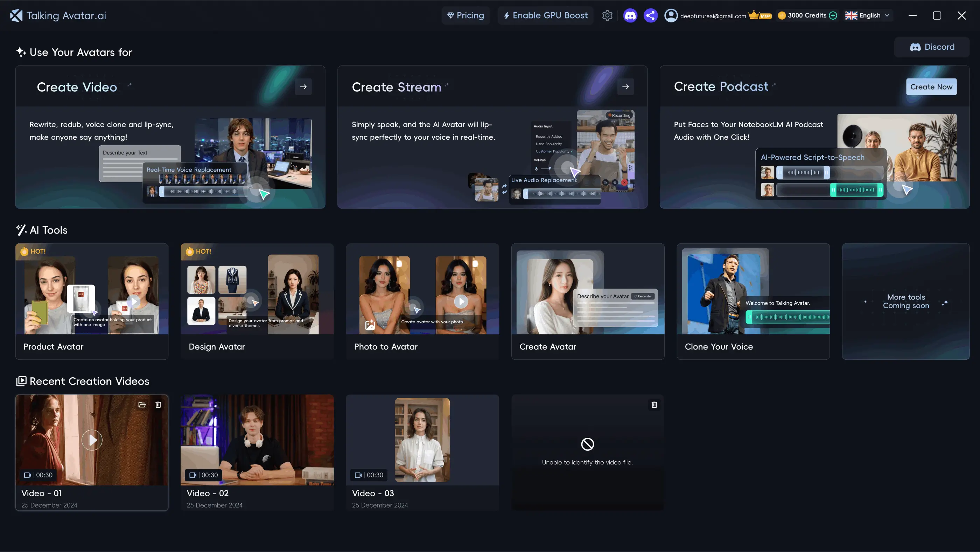The image size is (980, 552).
Task: Delete the unidentified video file entry
Action: pyautogui.click(x=654, y=405)
